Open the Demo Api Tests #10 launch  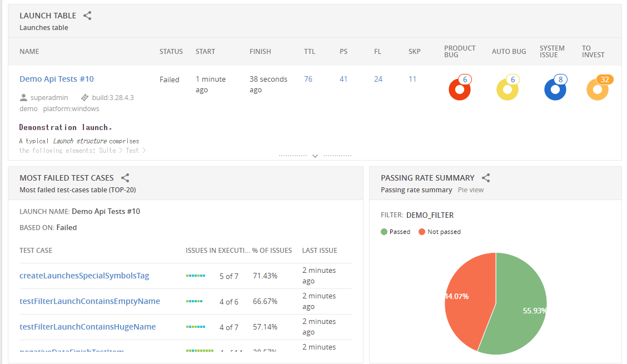click(x=57, y=79)
